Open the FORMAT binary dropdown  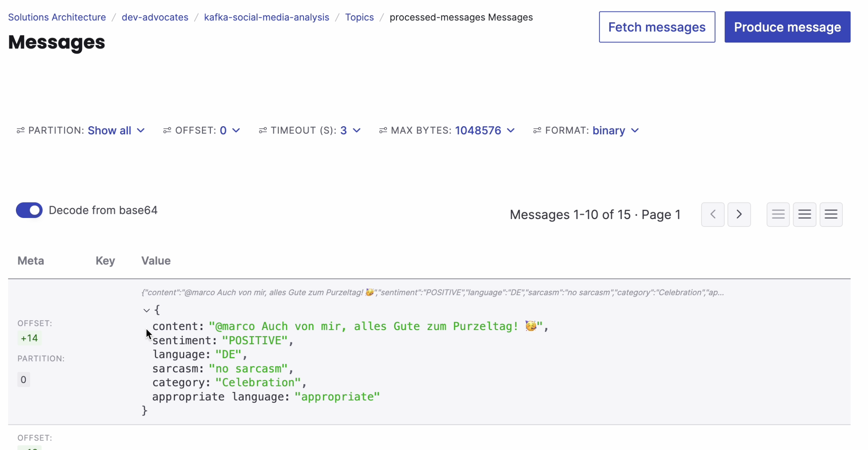point(615,130)
